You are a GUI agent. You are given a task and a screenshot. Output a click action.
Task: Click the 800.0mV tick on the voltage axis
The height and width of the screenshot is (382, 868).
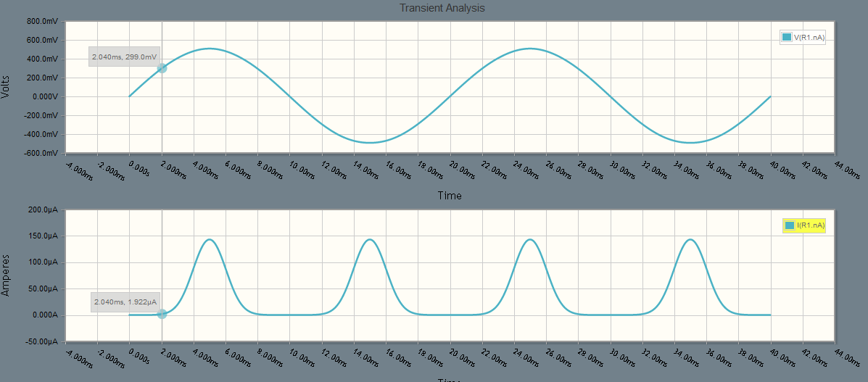pos(41,21)
